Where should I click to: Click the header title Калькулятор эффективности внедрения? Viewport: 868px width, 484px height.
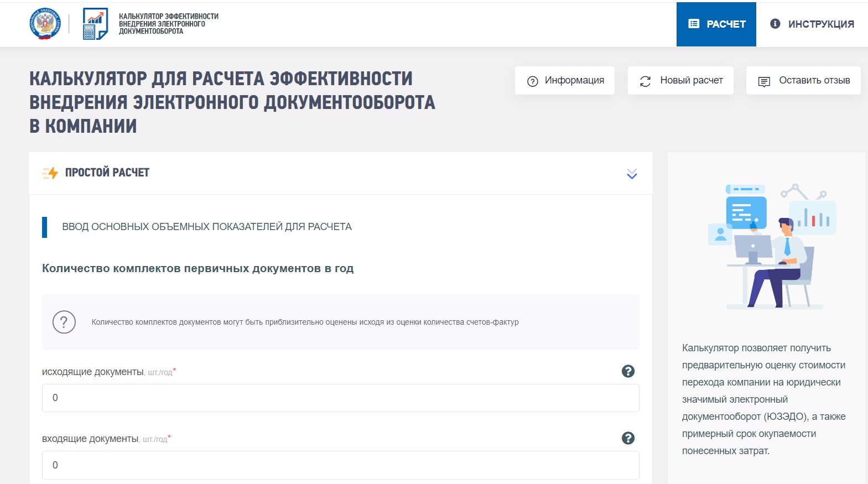pyautogui.click(x=169, y=24)
